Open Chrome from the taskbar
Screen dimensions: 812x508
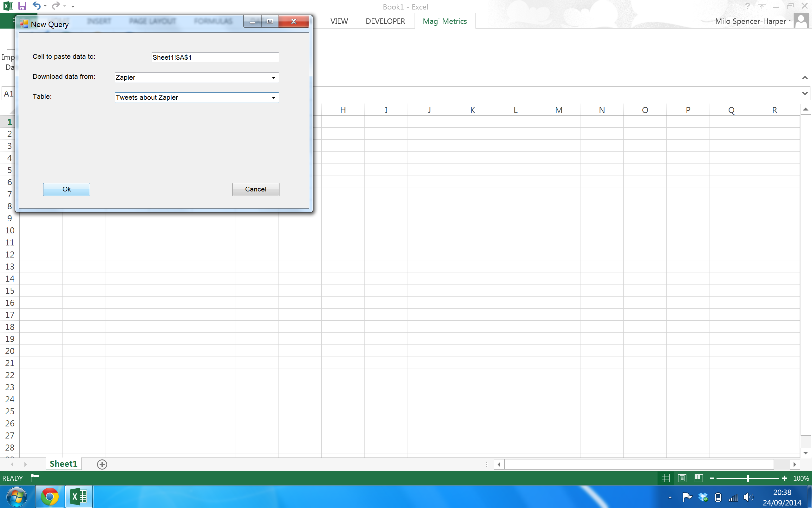pyautogui.click(x=50, y=497)
